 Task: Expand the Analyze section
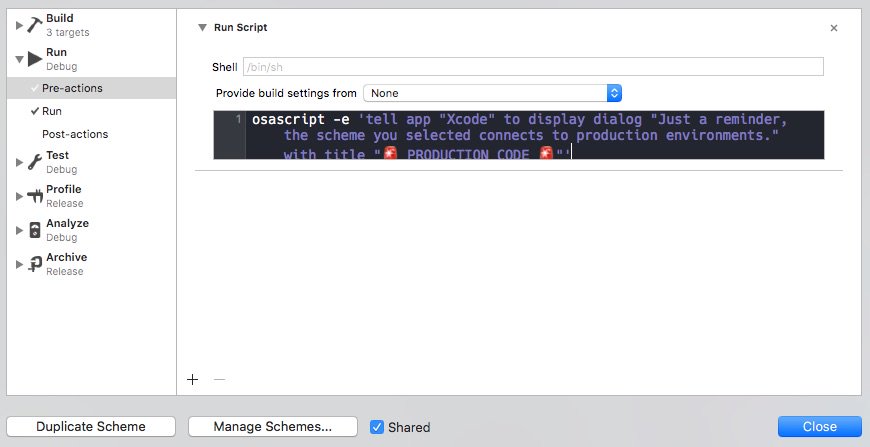pyautogui.click(x=19, y=230)
